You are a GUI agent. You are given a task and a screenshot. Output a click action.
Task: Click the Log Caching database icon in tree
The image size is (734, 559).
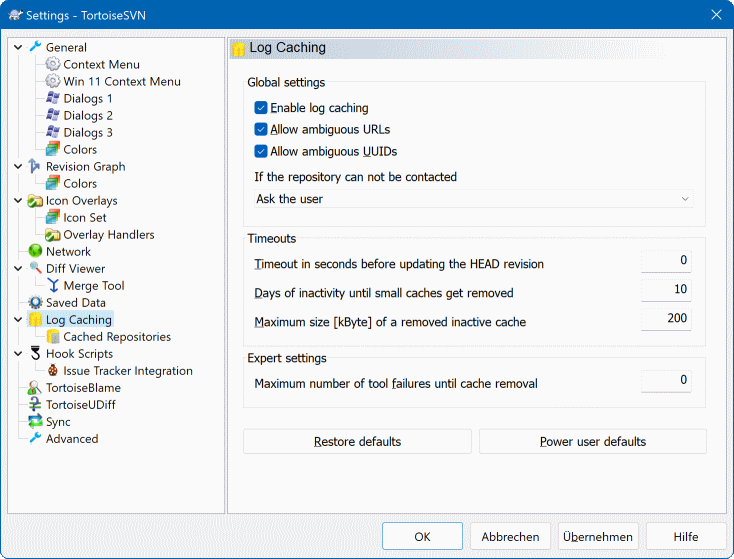tap(35, 320)
